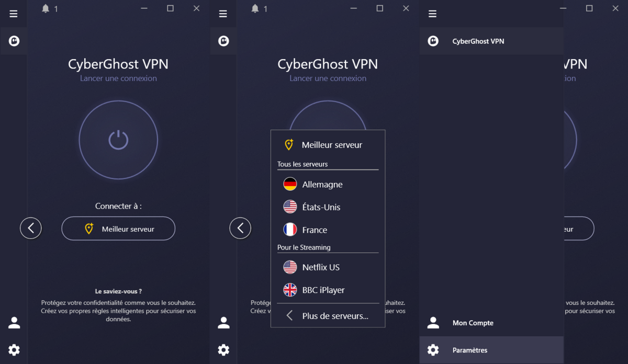Screen dimensions: 628x364
Task: Open the settings gear in middle window
Action: click(223, 350)
